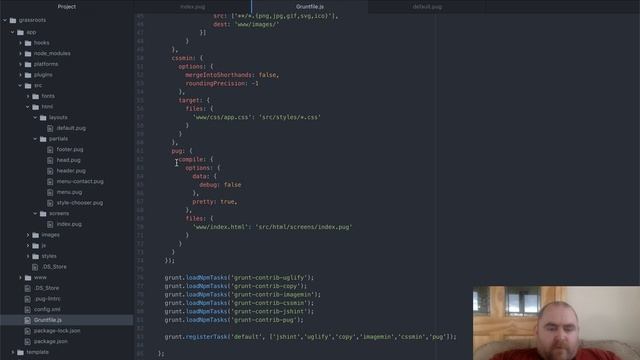640x360 pixels.
Task: Open package.json in the file tree
Action: [51, 341]
